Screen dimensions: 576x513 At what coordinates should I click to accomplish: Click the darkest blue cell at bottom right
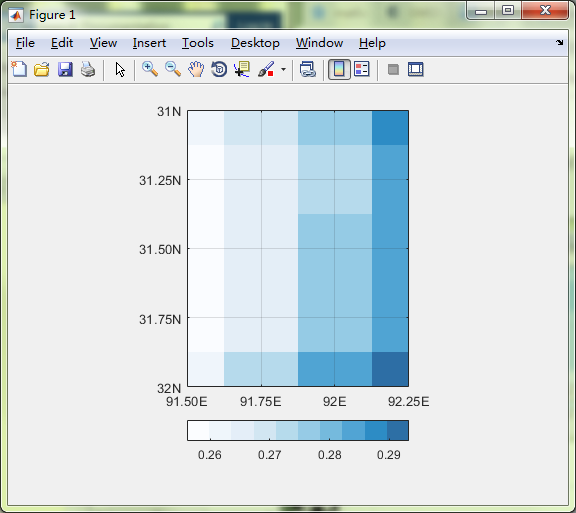coord(390,369)
